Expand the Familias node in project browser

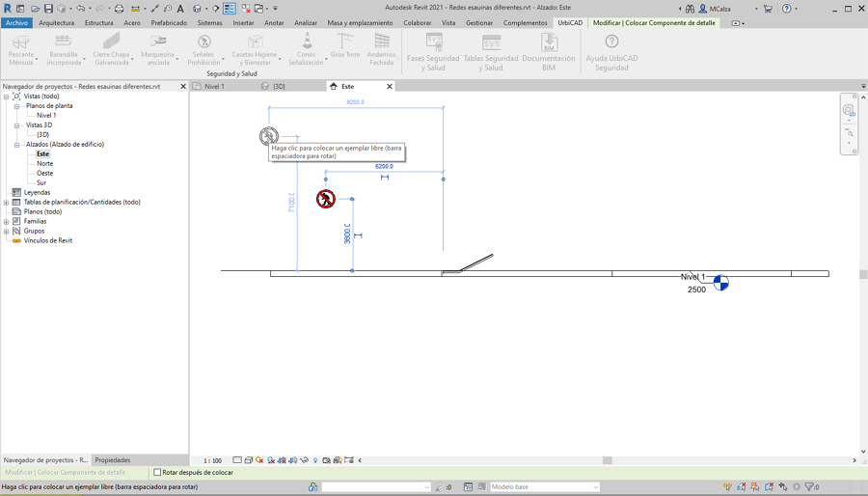click(x=7, y=221)
